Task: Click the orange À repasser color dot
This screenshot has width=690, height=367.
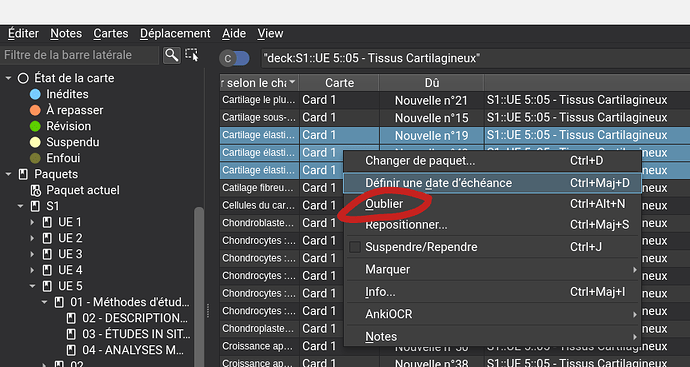Action: 35,110
